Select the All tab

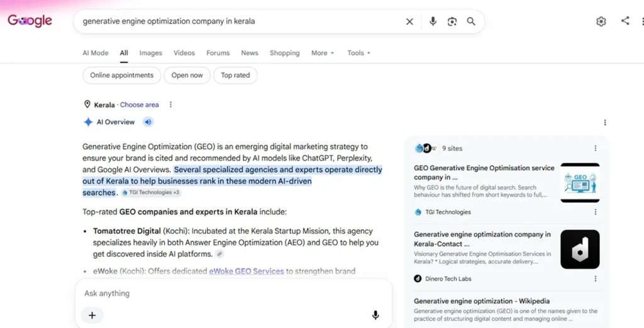pos(124,53)
